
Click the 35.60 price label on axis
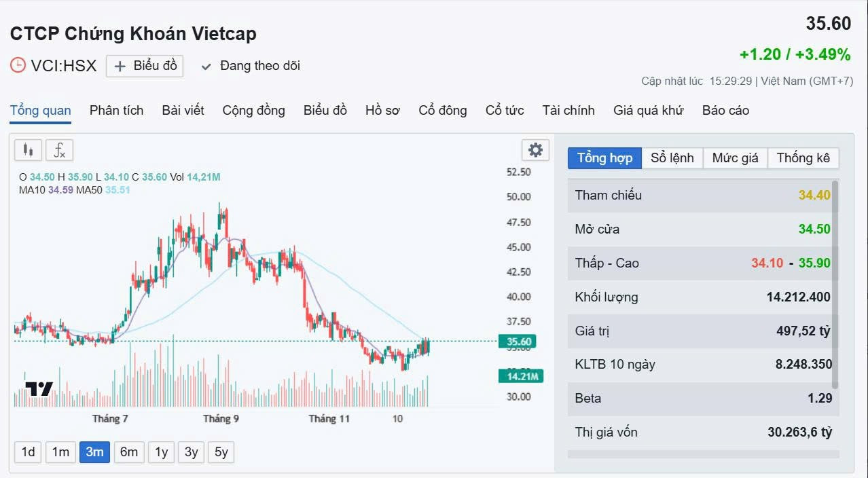(520, 342)
